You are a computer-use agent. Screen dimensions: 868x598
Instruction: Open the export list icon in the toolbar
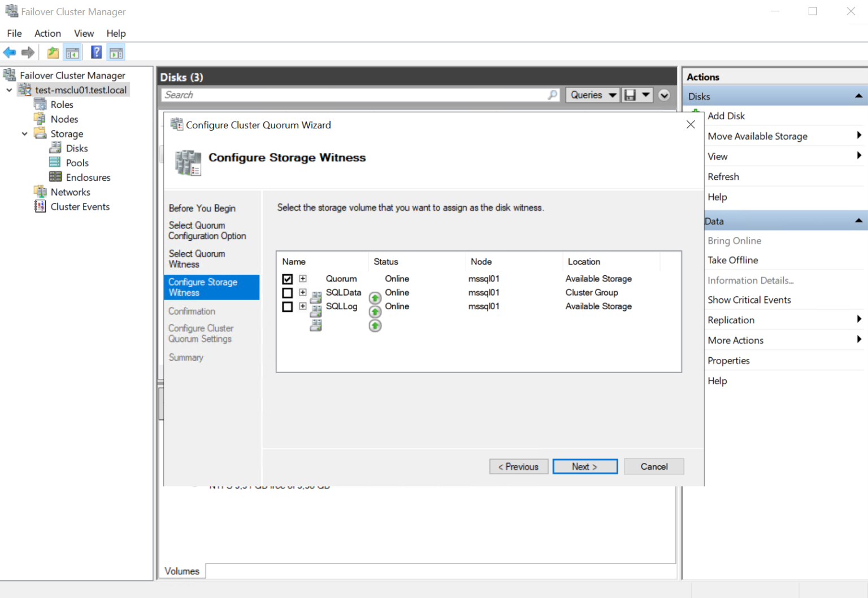pyautogui.click(x=52, y=52)
